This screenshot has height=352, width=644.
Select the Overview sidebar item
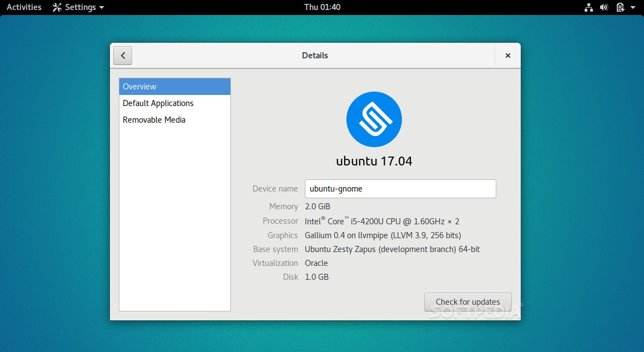175,87
